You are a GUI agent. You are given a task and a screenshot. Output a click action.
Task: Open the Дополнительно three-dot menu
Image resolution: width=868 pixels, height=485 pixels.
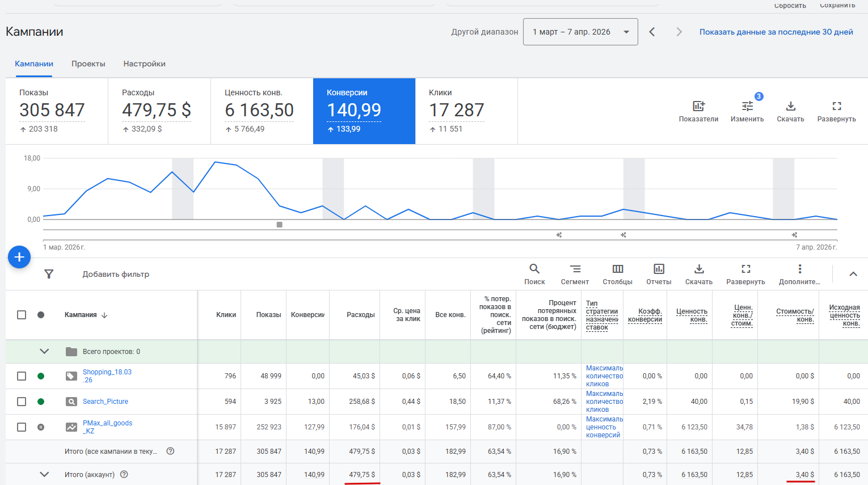[800, 269]
